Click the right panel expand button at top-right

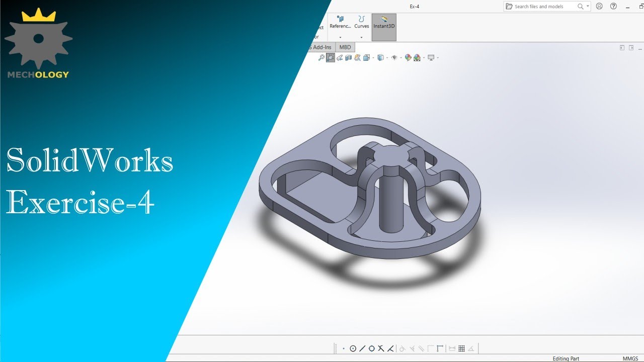pyautogui.click(x=631, y=48)
